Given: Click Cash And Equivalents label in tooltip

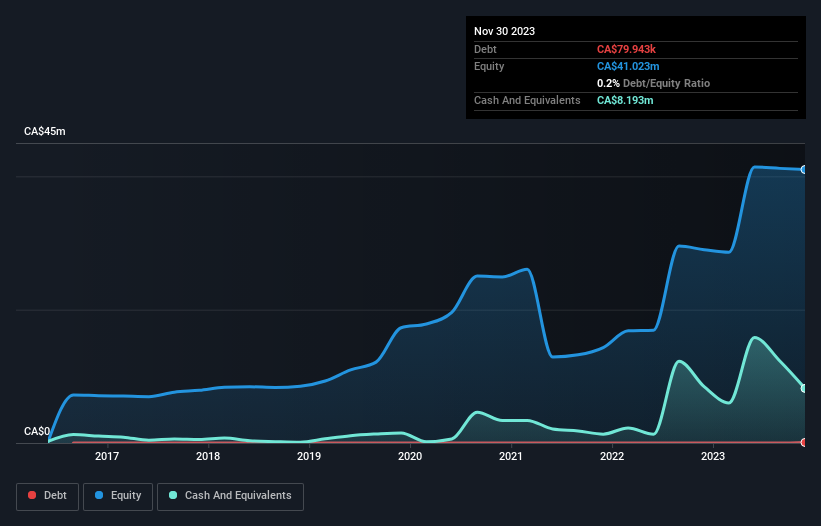Looking at the screenshot, I should 527,100.
